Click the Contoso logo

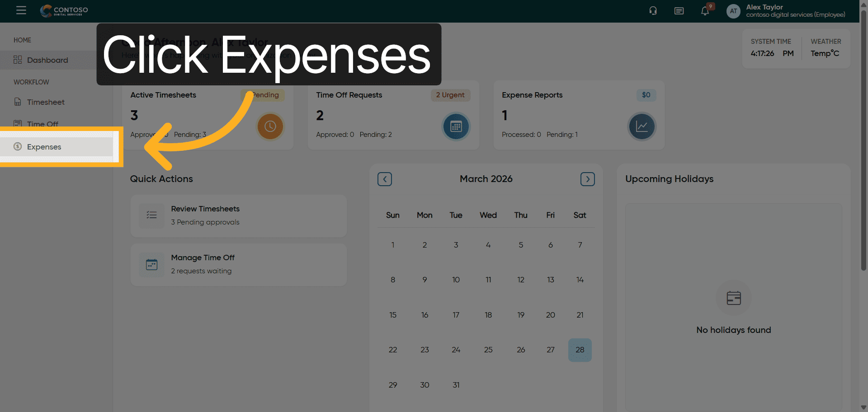click(x=64, y=10)
